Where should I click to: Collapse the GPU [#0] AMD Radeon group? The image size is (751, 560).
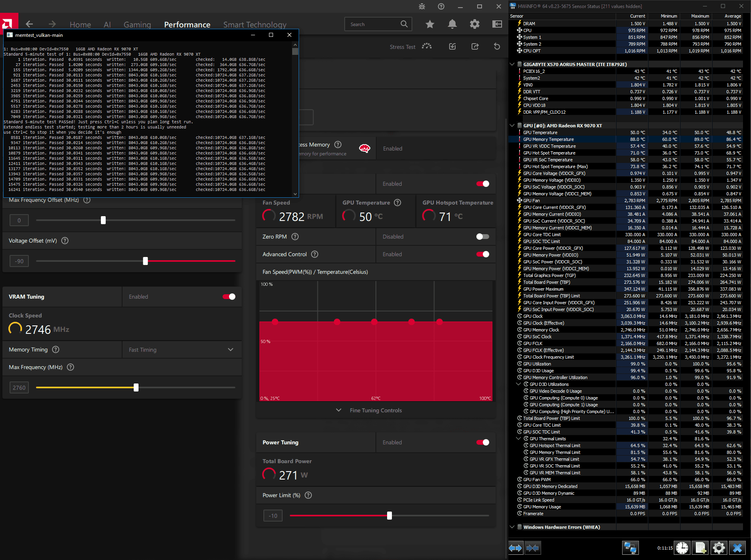point(512,125)
